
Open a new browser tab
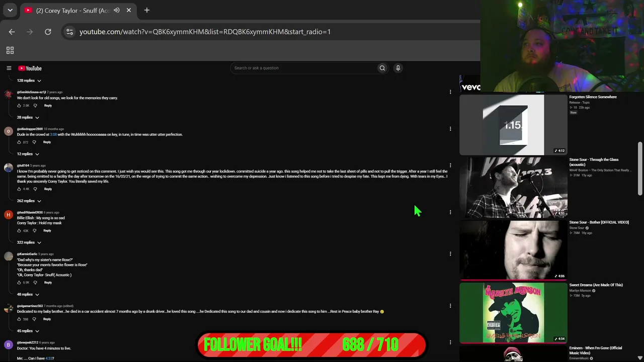(x=147, y=10)
